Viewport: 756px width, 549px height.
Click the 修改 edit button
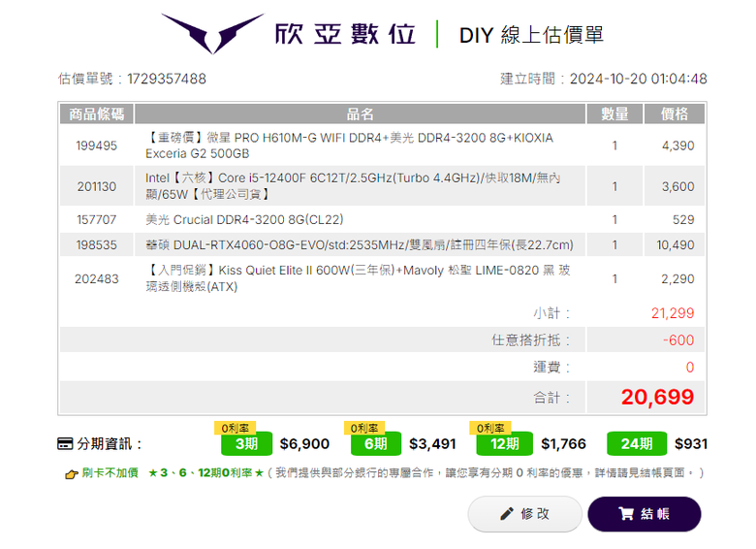click(524, 514)
